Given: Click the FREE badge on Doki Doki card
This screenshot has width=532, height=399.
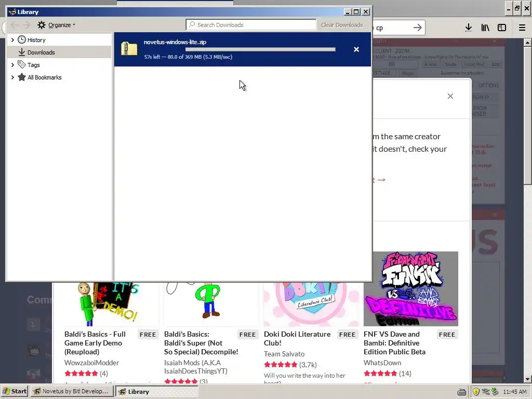Looking at the screenshot, I should pos(348,335).
